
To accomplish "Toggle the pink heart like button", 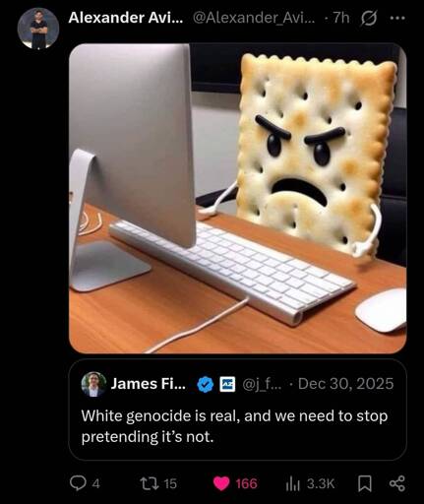I will click(x=221, y=483).
